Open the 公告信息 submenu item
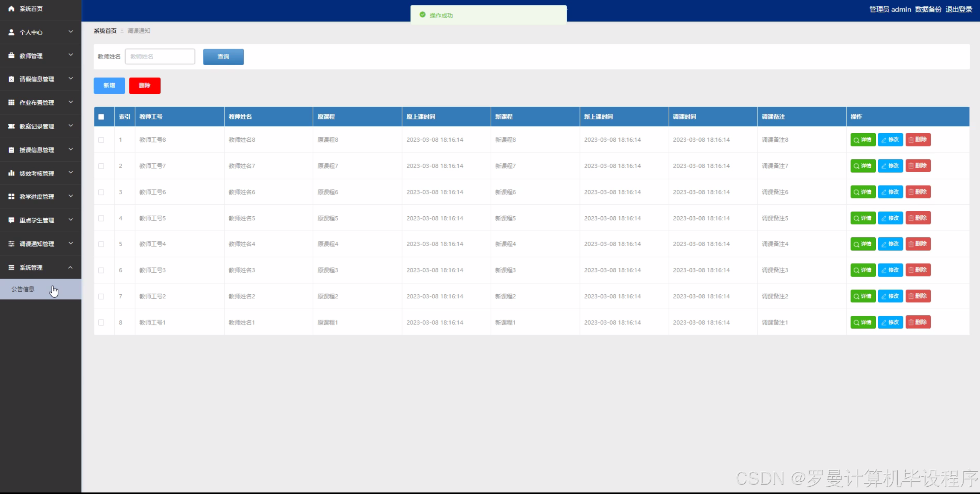The height and width of the screenshot is (494, 980). pyautogui.click(x=23, y=289)
